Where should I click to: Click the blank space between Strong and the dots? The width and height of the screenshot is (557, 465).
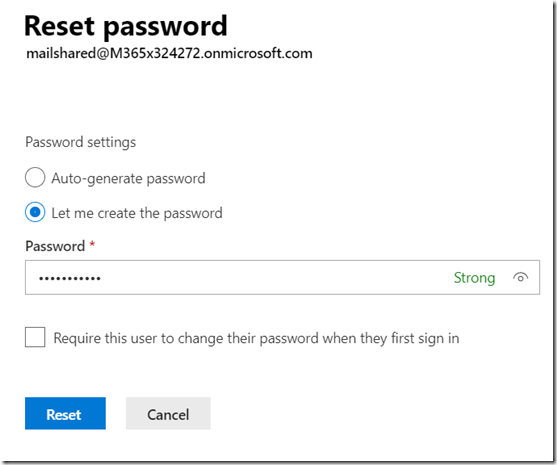[x=277, y=278]
